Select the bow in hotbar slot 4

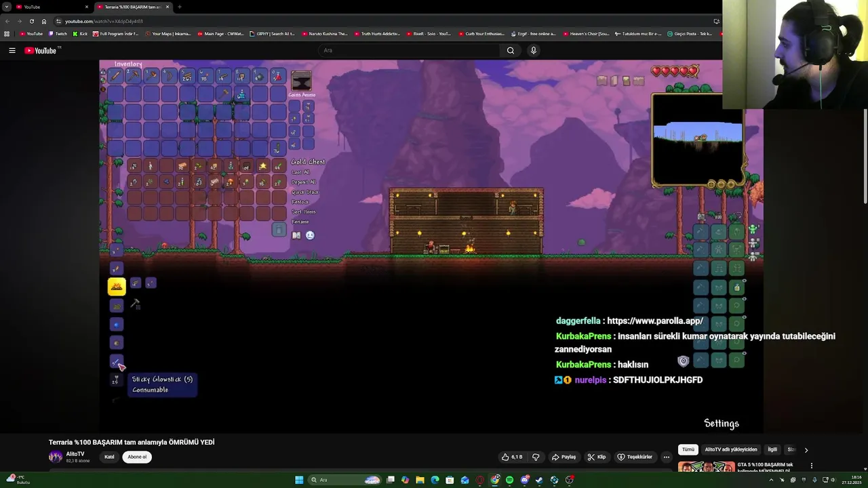click(x=169, y=76)
